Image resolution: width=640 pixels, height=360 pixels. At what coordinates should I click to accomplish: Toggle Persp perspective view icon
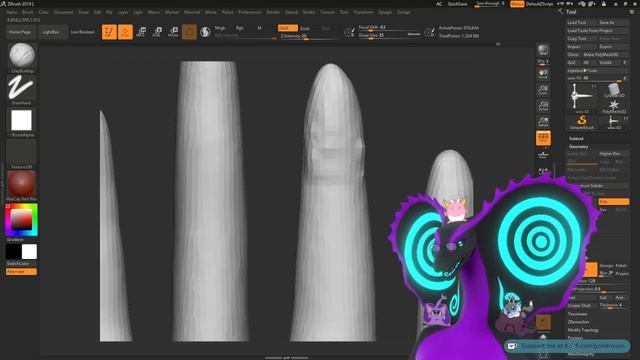[543, 138]
